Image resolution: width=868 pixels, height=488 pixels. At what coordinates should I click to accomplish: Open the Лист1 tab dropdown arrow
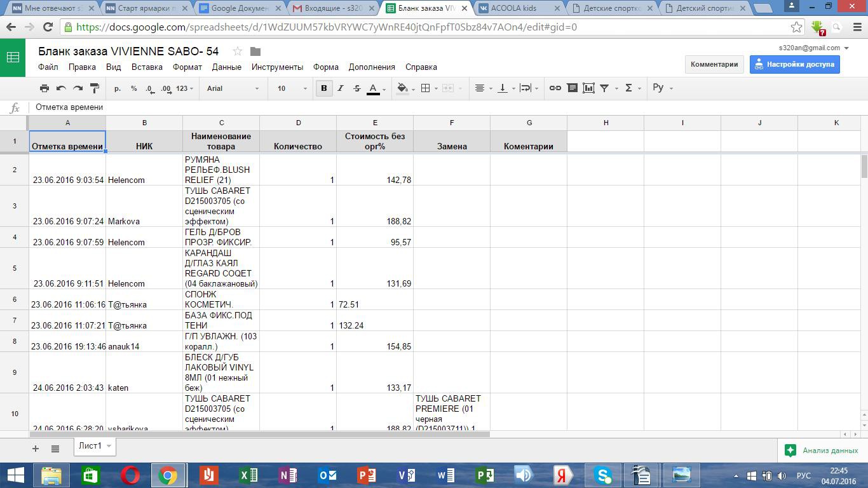pos(109,446)
